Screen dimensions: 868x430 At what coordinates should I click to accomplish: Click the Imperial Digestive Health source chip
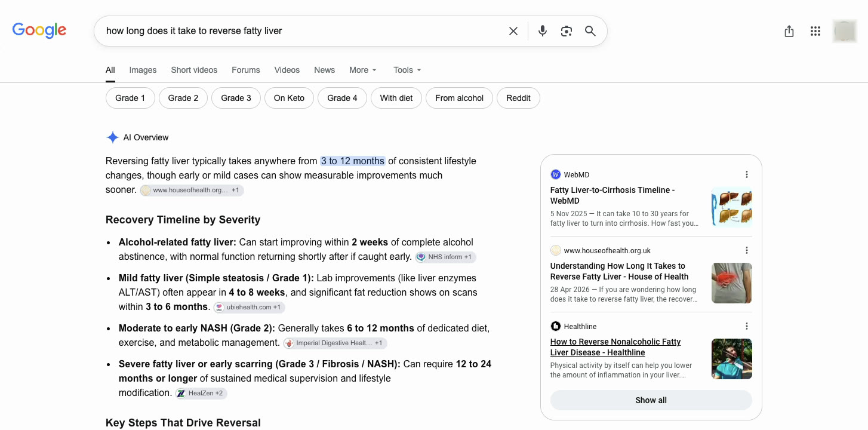[x=335, y=343]
